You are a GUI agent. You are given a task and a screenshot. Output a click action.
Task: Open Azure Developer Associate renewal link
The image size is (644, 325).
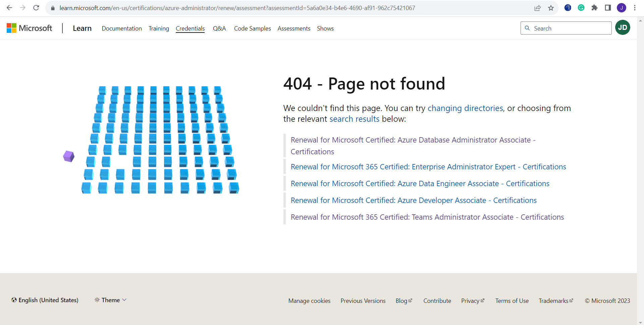click(x=414, y=200)
